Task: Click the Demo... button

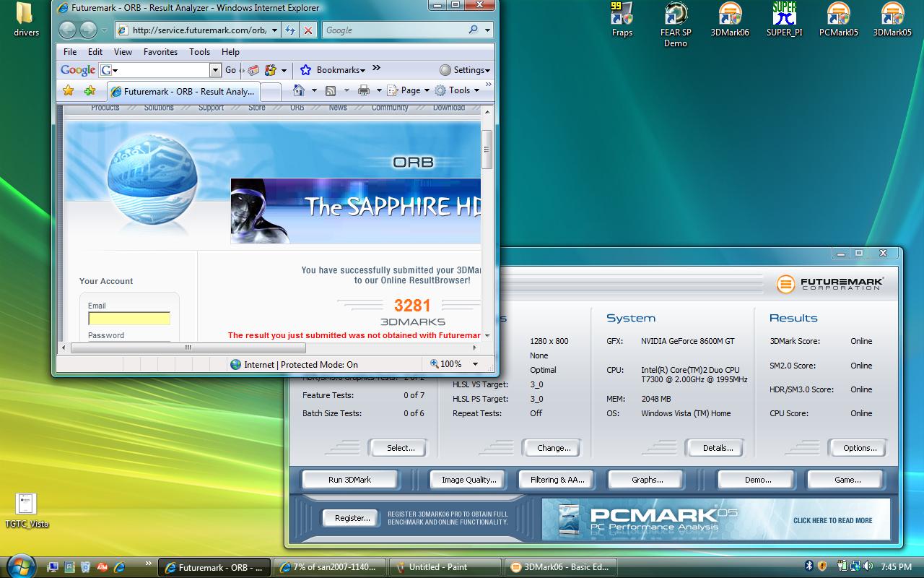Action: (x=757, y=479)
